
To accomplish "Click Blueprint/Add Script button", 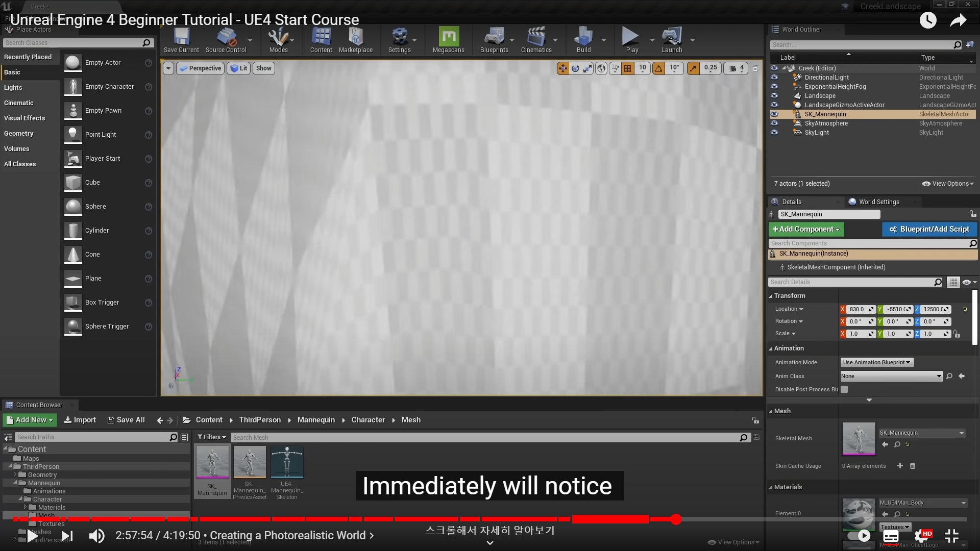I will [x=929, y=229].
